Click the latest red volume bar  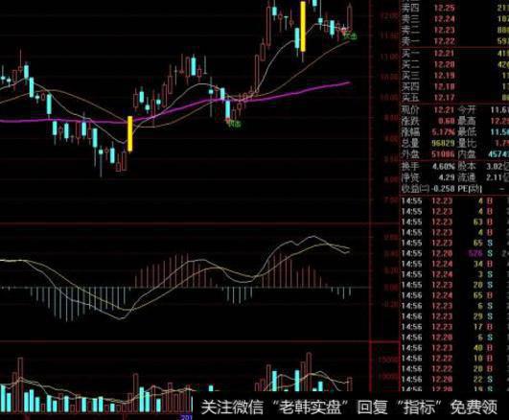350,384
